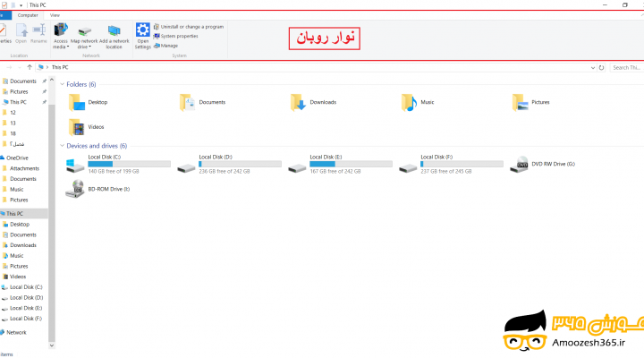Select Local Disk (D:) drive icon
Viewport: 644px width, 358px height.
click(x=186, y=167)
